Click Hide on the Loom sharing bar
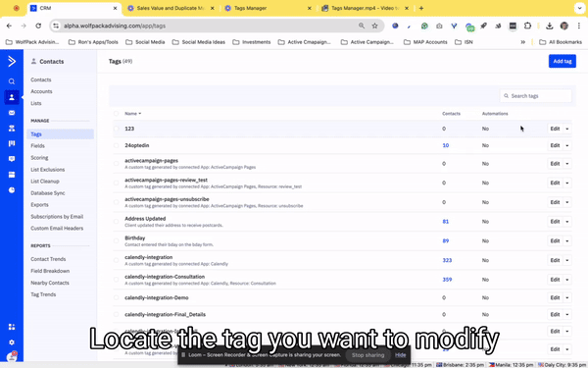 click(x=400, y=355)
